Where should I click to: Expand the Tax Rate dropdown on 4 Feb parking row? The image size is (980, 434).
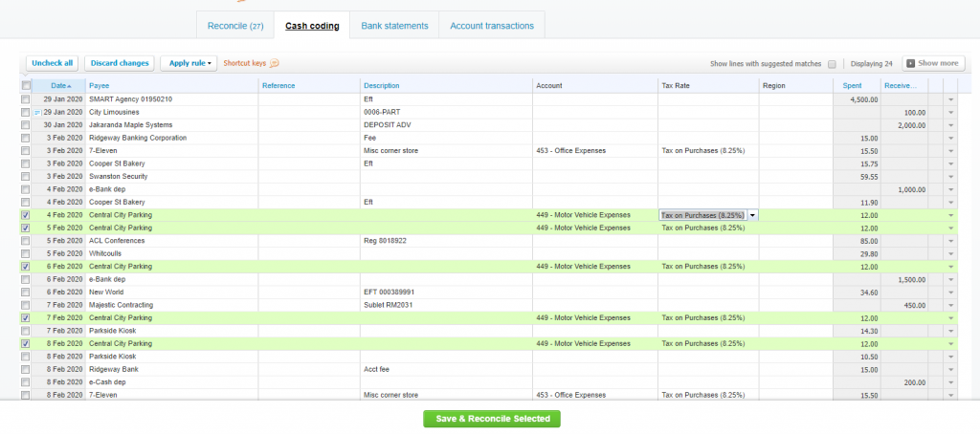pos(752,215)
